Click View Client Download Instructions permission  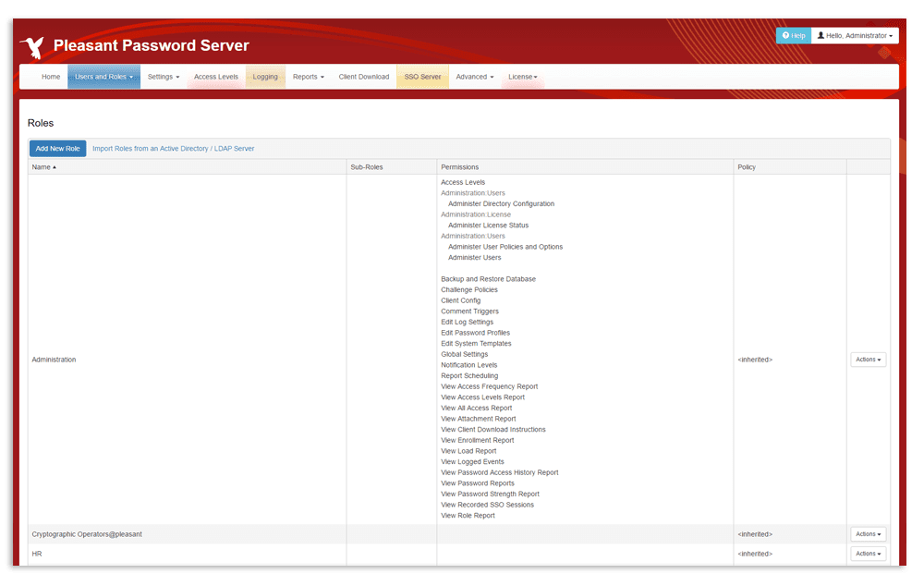pos(493,430)
